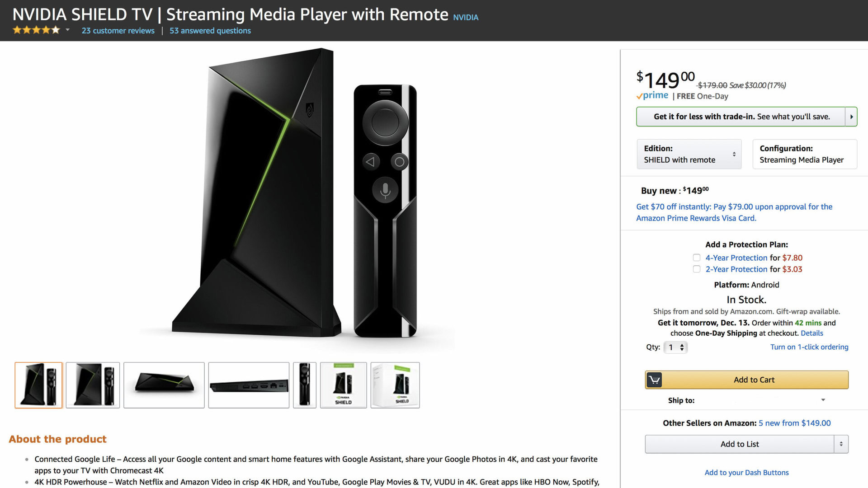
Task: Expand the Add to List arrow menu
Action: click(841, 444)
